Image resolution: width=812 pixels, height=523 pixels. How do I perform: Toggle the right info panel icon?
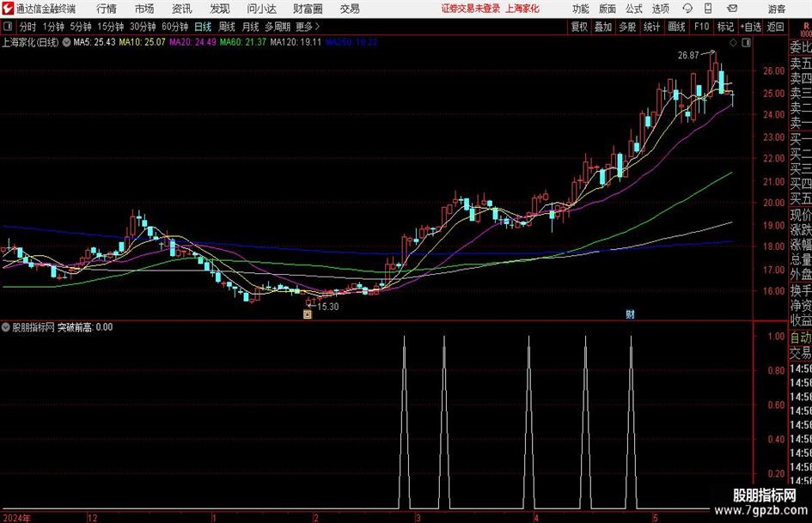pyautogui.click(x=746, y=43)
